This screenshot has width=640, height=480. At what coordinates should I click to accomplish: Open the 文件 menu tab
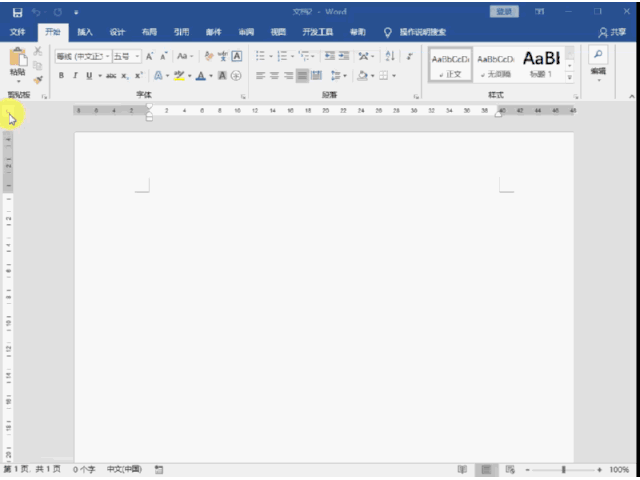coord(18,32)
